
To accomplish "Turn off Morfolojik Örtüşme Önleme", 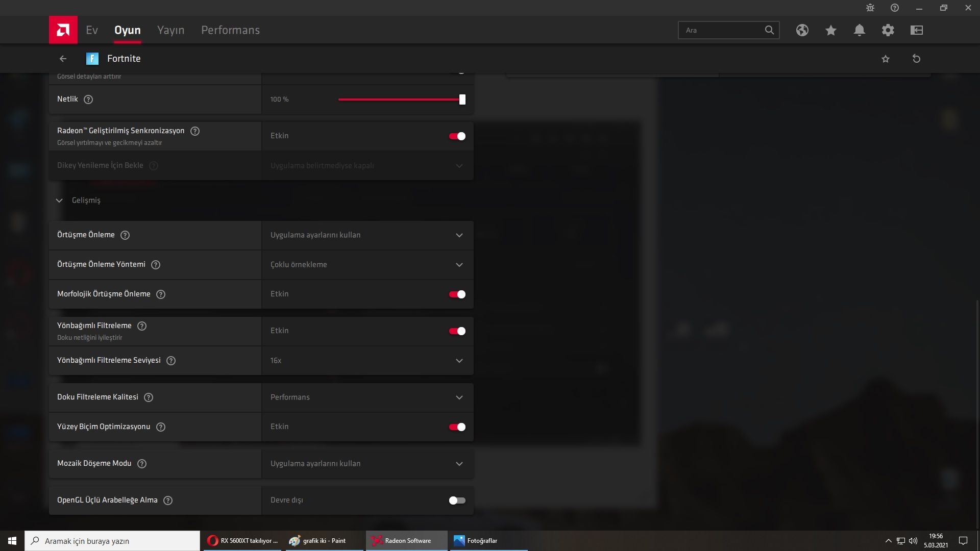I will click(457, 294).
